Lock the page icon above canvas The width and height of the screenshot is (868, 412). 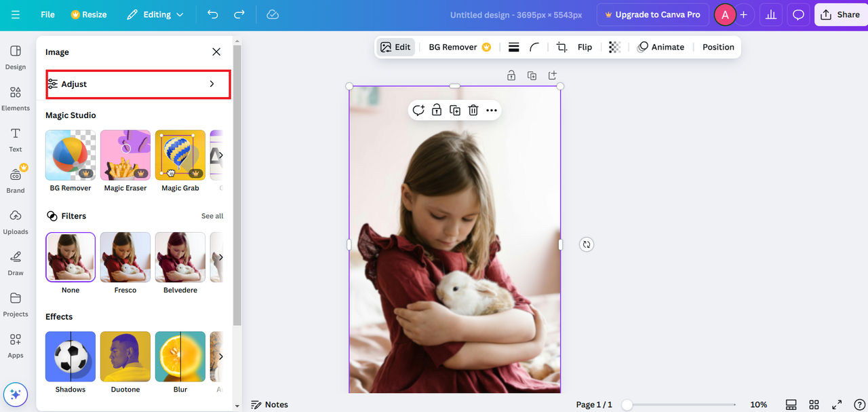511,75
